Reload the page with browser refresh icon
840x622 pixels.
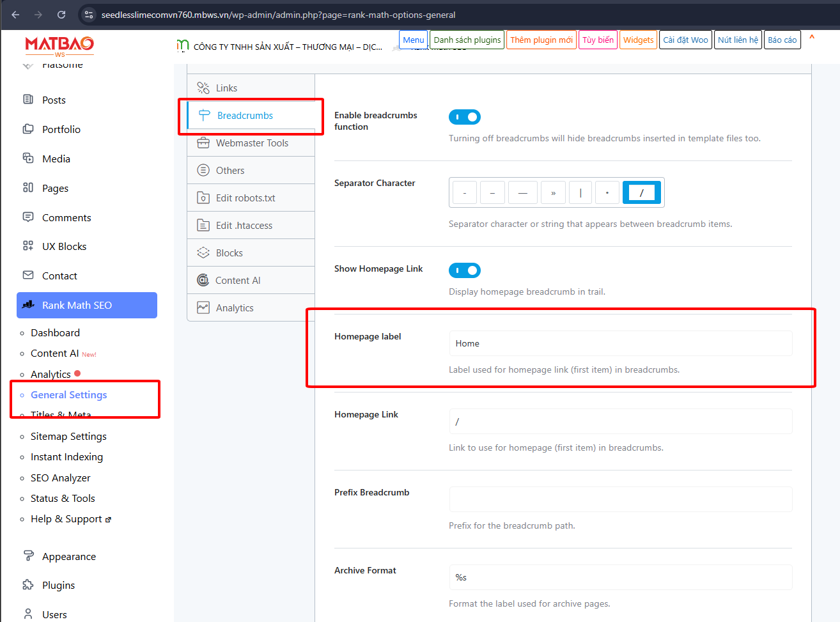click(x=61, y=15)
